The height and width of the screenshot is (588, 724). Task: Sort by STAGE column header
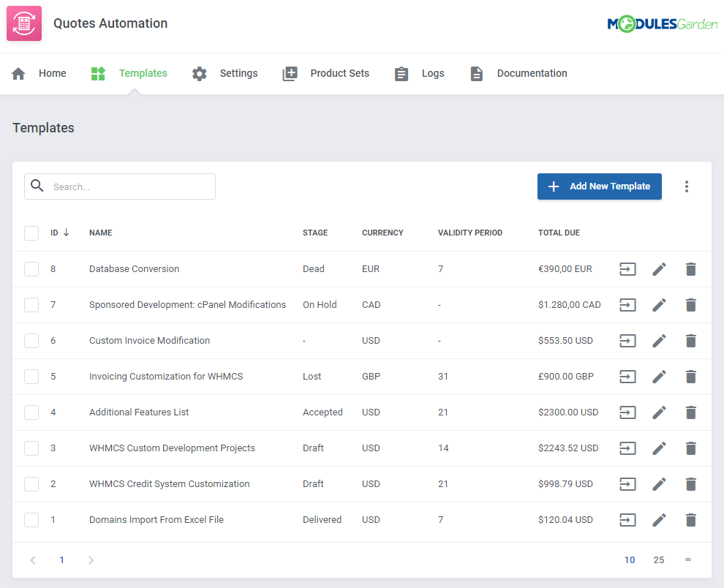pos(315,233)
